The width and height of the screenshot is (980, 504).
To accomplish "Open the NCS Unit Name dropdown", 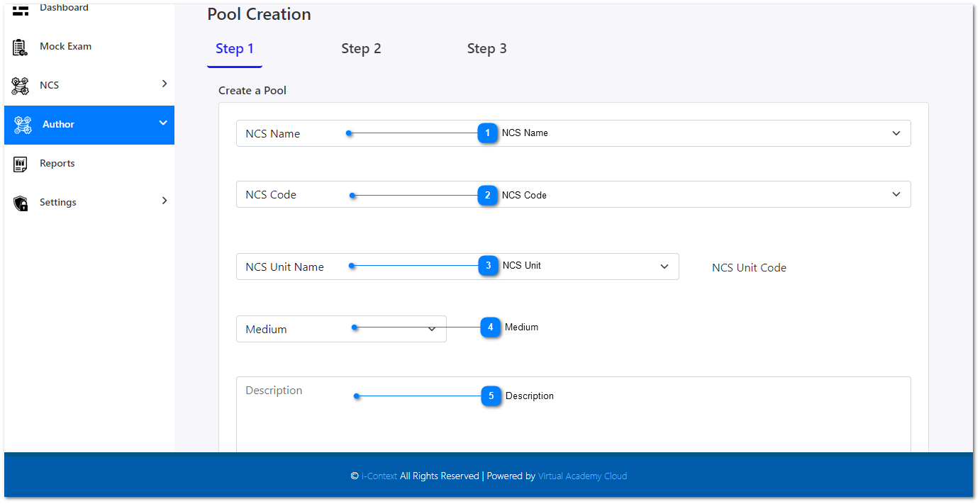I will [664, 267].
